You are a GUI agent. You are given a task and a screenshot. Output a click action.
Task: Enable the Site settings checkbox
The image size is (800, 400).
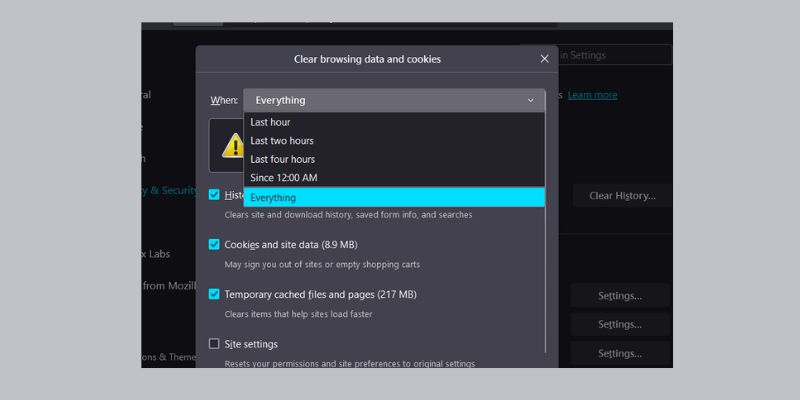(x=214, y=344)
